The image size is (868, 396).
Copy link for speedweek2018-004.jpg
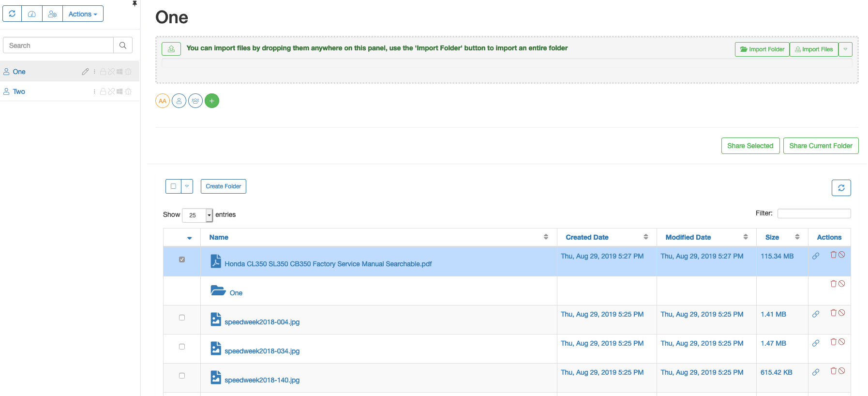816,314
